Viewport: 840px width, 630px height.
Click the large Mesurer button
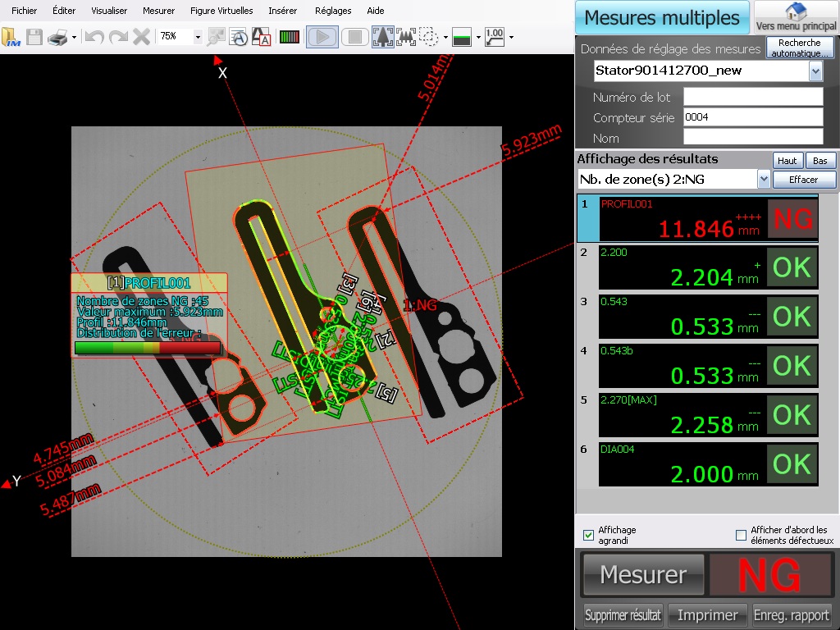point(643,574)
